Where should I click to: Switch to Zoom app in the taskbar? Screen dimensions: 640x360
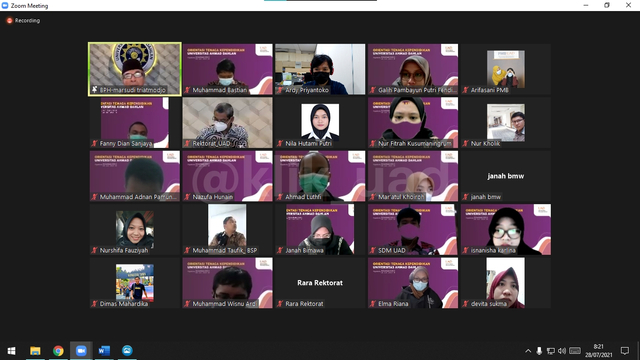(x=81, y=351)
